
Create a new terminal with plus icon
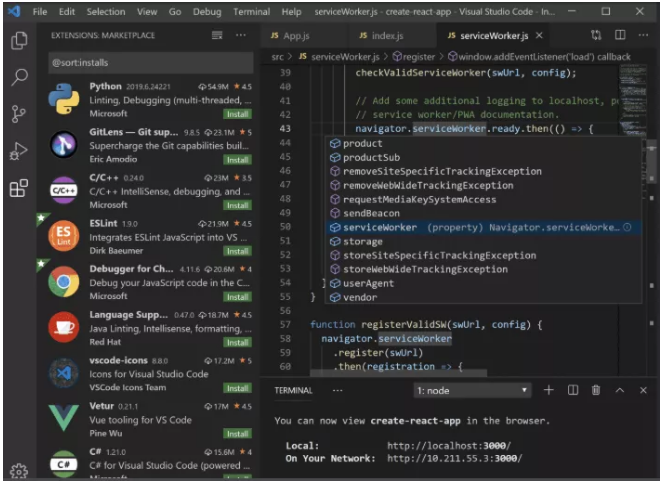click(x=549, y=390)
